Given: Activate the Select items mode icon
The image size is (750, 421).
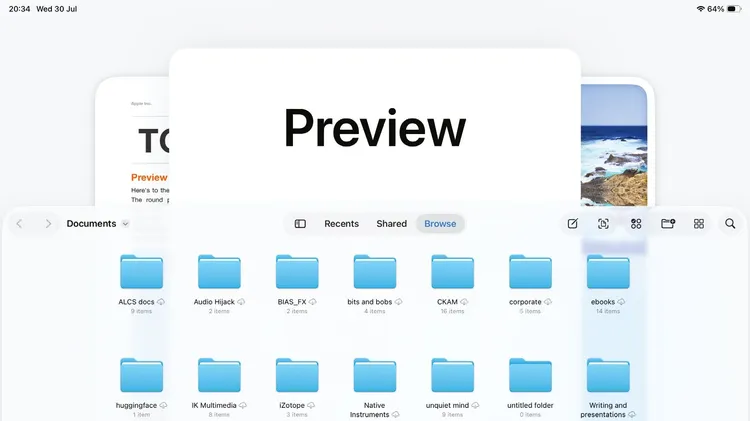Looking at the screenshot, I should (x=636, y=223).
